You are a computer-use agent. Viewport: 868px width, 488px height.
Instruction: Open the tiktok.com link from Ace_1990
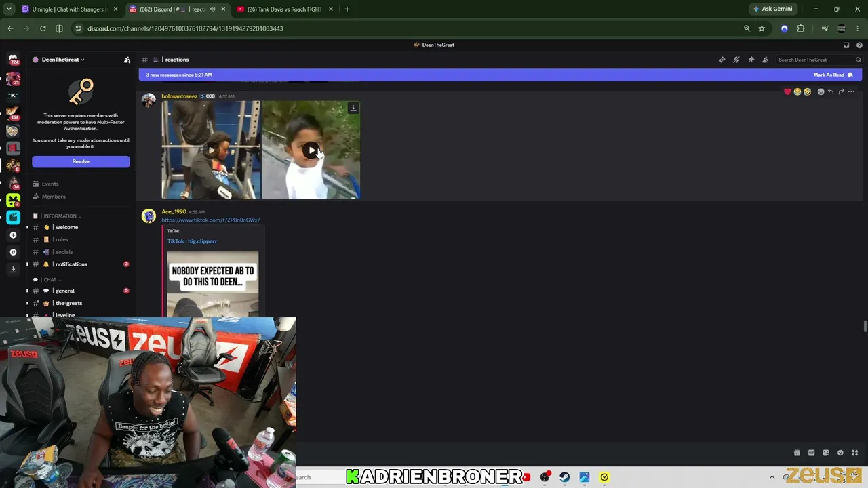point(211,220)
